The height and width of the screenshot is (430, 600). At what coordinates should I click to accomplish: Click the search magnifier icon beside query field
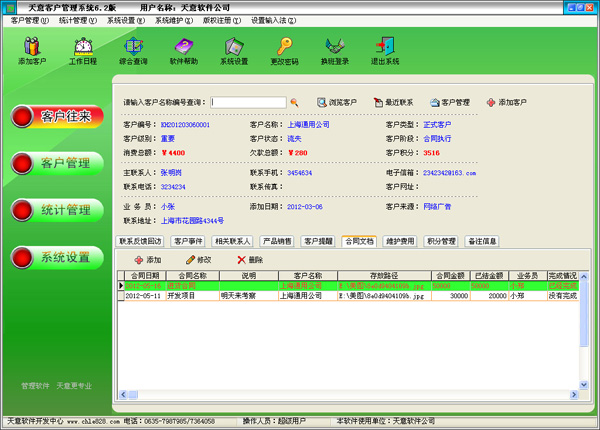pyautogui.click(x=294, y=102)
